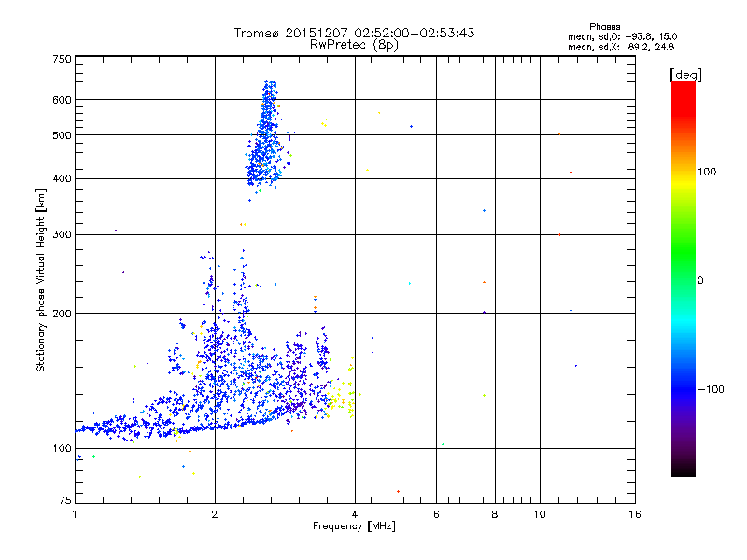Click the x-axis '6' tick label
The width and height of the screenshot is (747, 560).
436,514
